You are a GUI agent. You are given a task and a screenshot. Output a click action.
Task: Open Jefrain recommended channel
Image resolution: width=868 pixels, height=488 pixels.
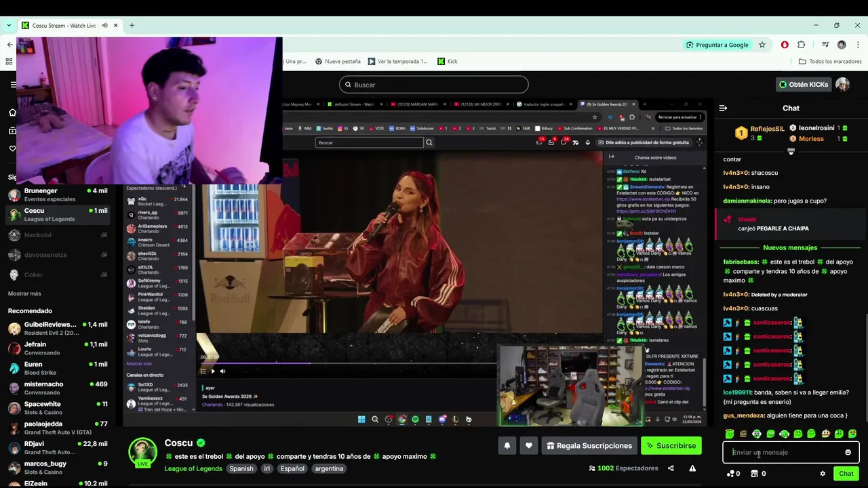58,348
